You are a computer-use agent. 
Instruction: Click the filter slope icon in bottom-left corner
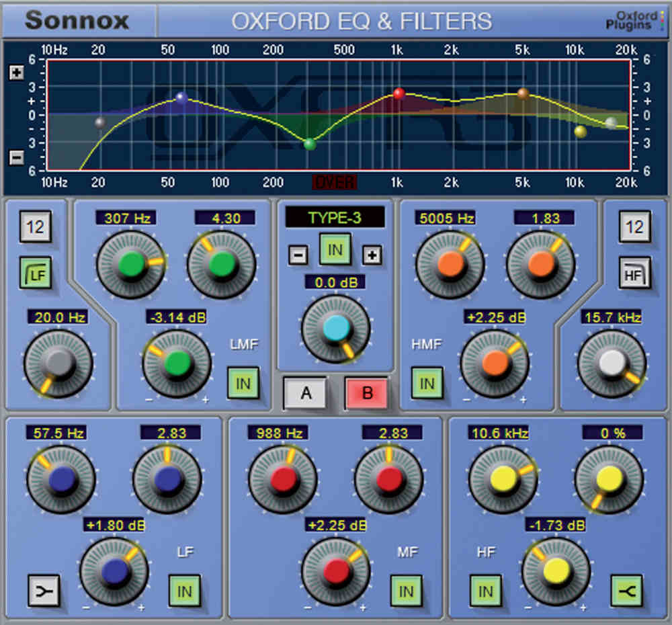tap(44, 591)
